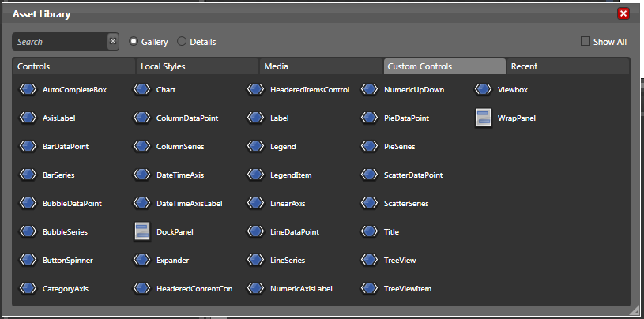Pick the LegendItem icon
This screenshot has height=319, width=644.
coord(255,175)
